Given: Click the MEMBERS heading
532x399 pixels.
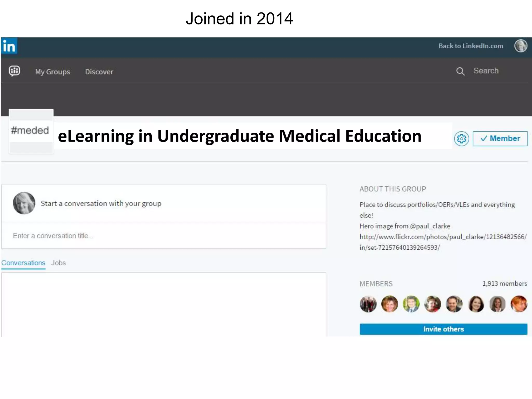Looking at the screenshot, I should coord(376,284).
